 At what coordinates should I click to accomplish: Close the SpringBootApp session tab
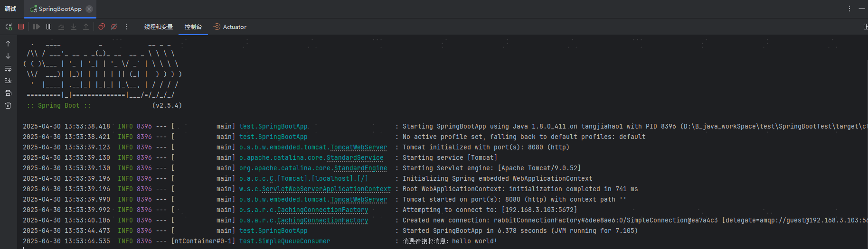click(x=89, y=9)
